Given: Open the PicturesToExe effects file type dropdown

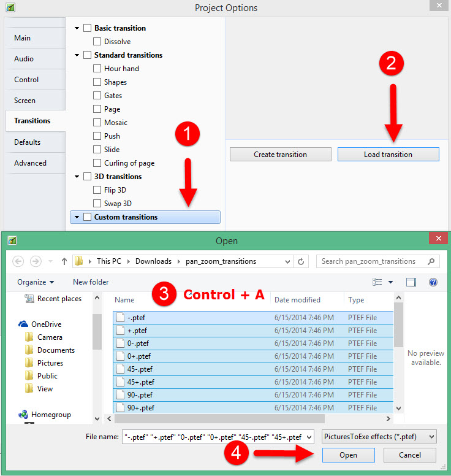Looking at the screenshot, I should [379, 437].
